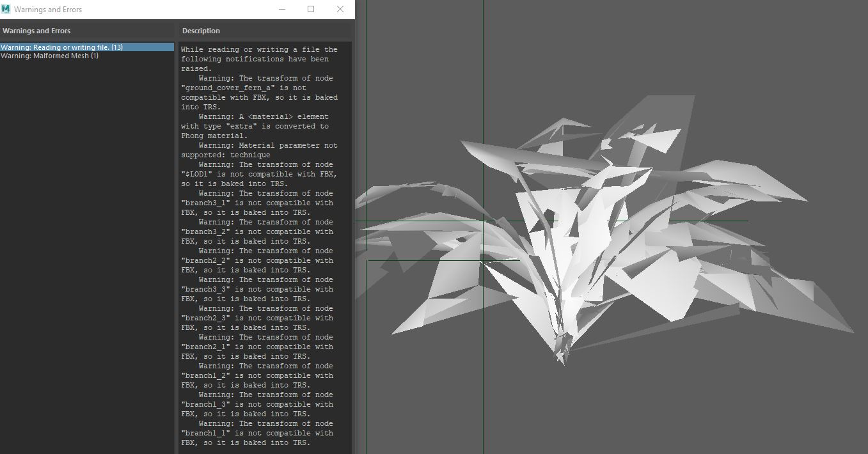Click the "Description" column header
868x454 pixels.
(200, 30)
